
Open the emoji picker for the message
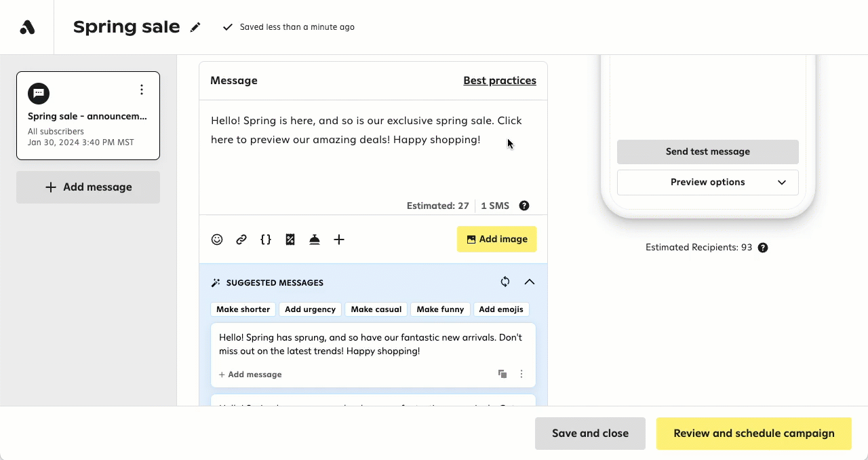[x=217, y=239]
